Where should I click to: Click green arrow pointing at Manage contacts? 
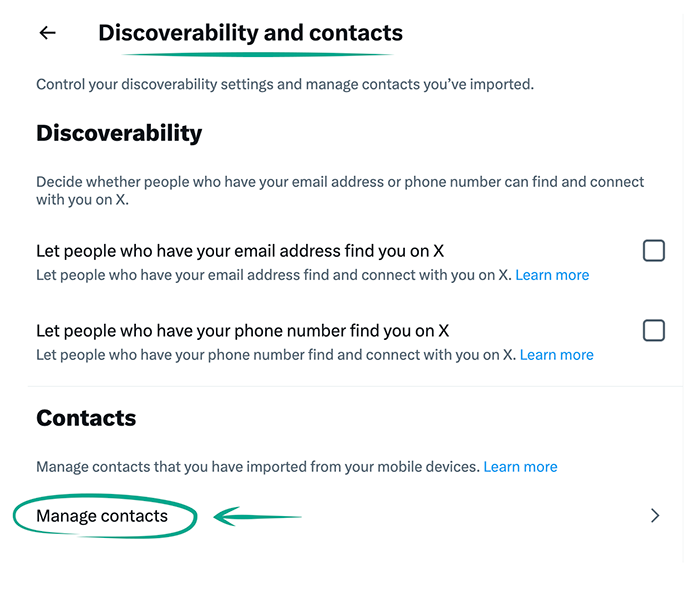tap(258, 517)
